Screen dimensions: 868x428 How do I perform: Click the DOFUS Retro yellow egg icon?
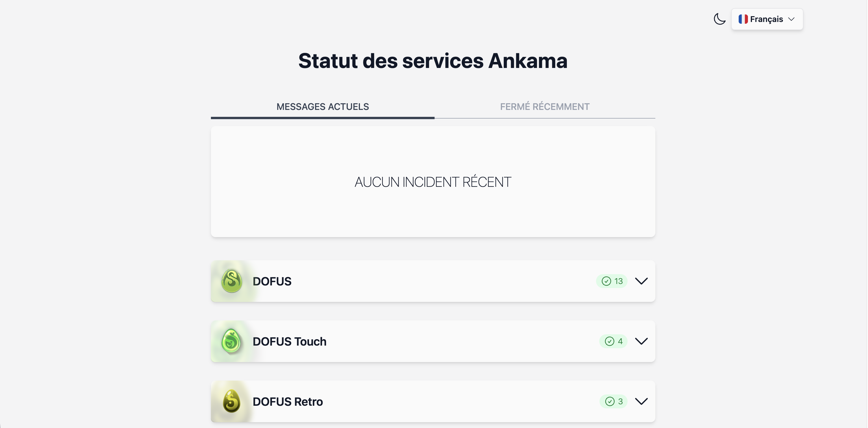tap(231, 401)
